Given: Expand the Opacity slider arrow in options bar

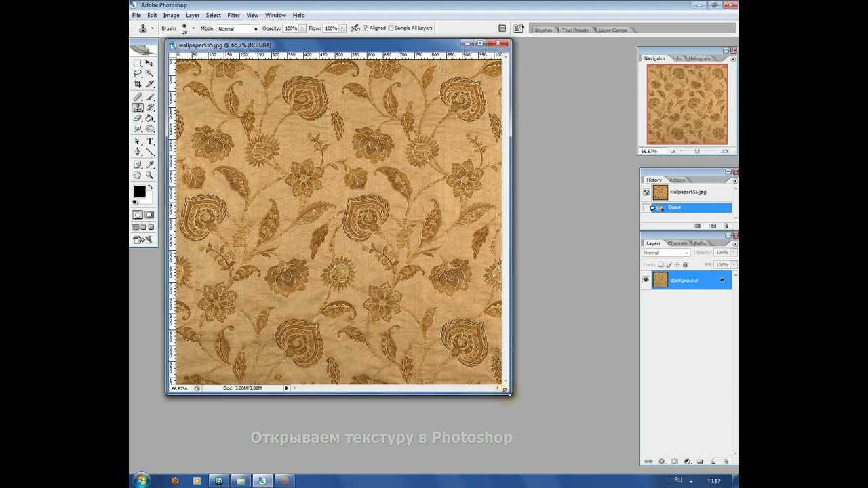Looking at the screenshot, I should [x=302, y=28].
